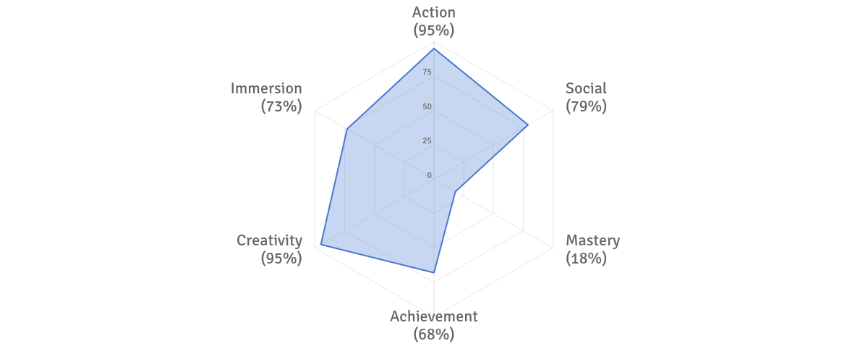Viewport: 868px width, 362px height.
Task: Select the Creativity data point vertex
Action: click(320, 245)
